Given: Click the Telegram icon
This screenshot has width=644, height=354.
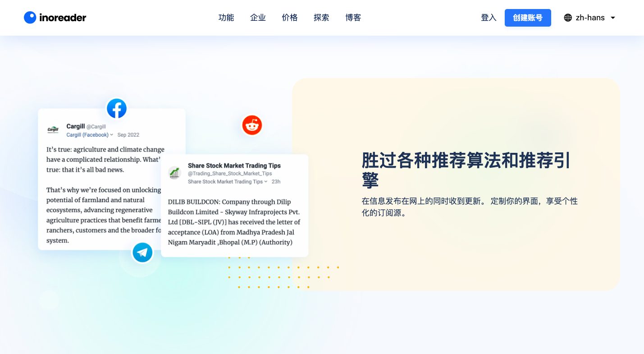Looking at the screenshot, I should click(142, 252).
